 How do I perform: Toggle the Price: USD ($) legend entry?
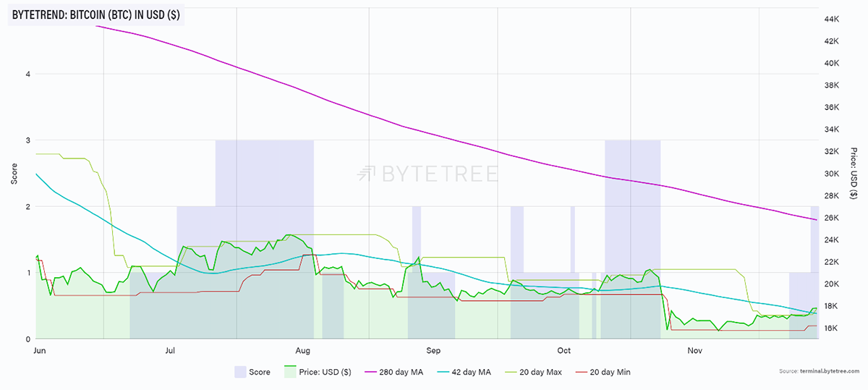click(318, 372)
